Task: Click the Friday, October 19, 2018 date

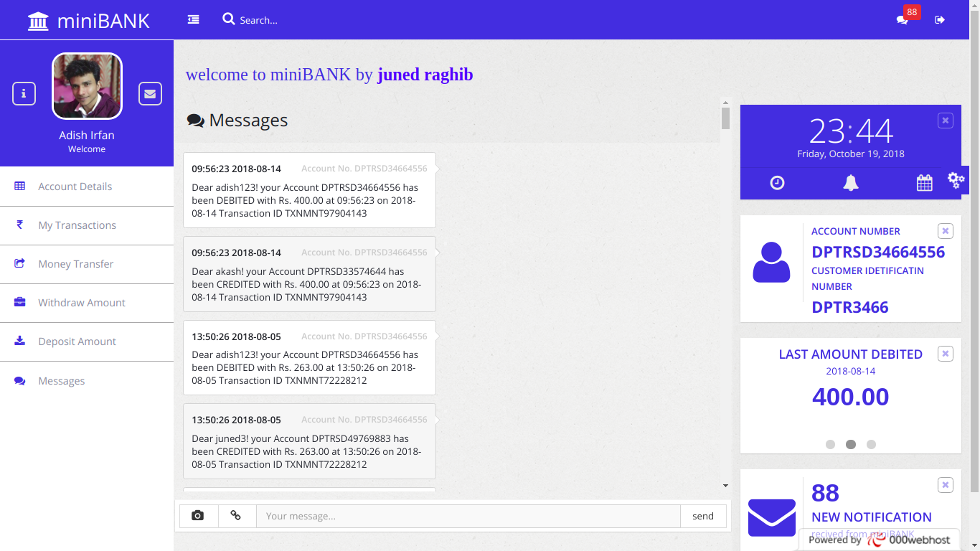Action: pos(851,154)
